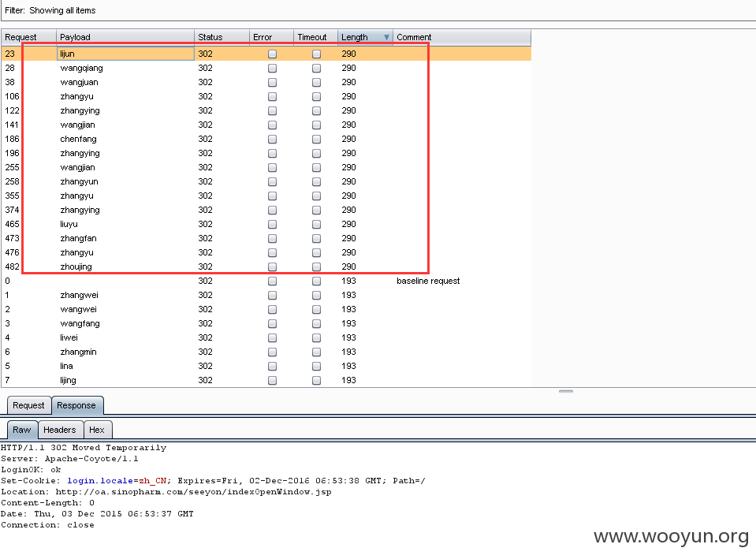
Task: Select the zhangfan payload row
Action: [x=266, y=238]
